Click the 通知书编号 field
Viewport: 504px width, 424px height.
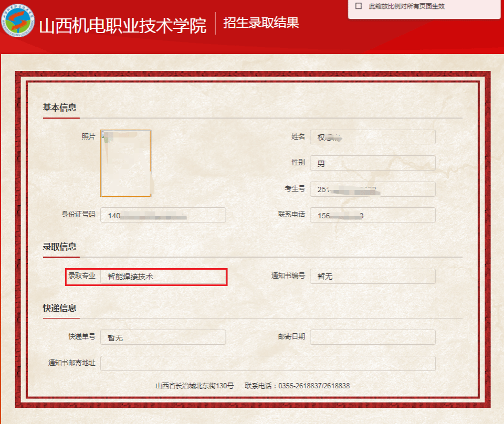372,276
